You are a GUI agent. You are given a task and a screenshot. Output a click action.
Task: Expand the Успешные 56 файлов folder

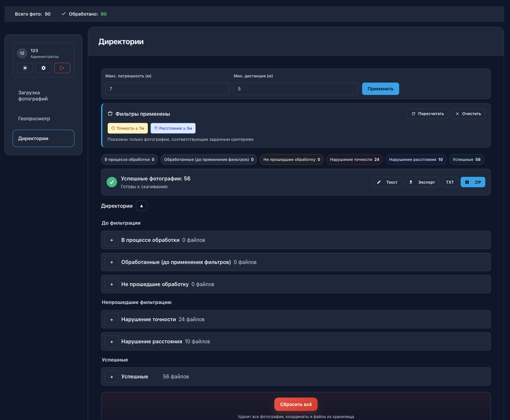point(111,377)
